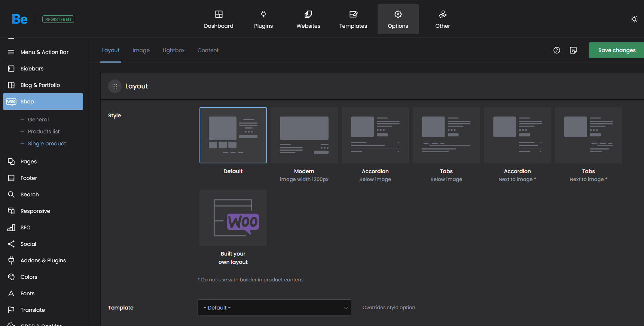Open the Responsive settings
The height and width of the screenshot is (326, 644).
pyautogui.click(x=43, y=211)
